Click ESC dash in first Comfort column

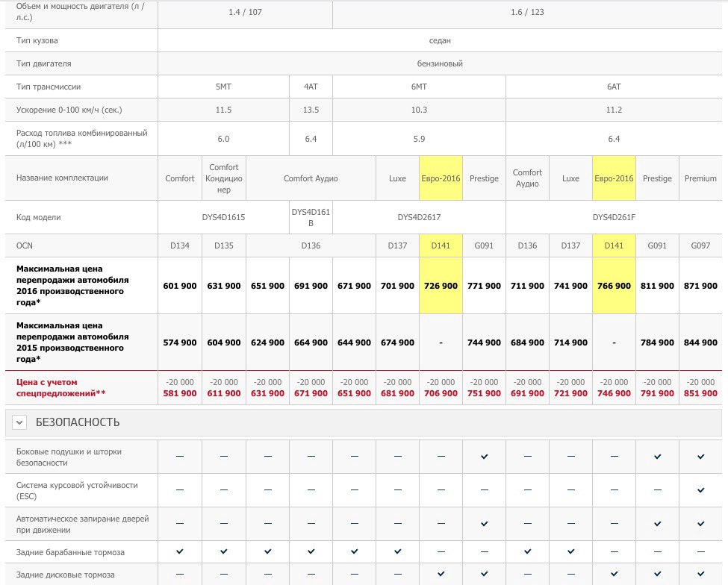coord(180,490)
